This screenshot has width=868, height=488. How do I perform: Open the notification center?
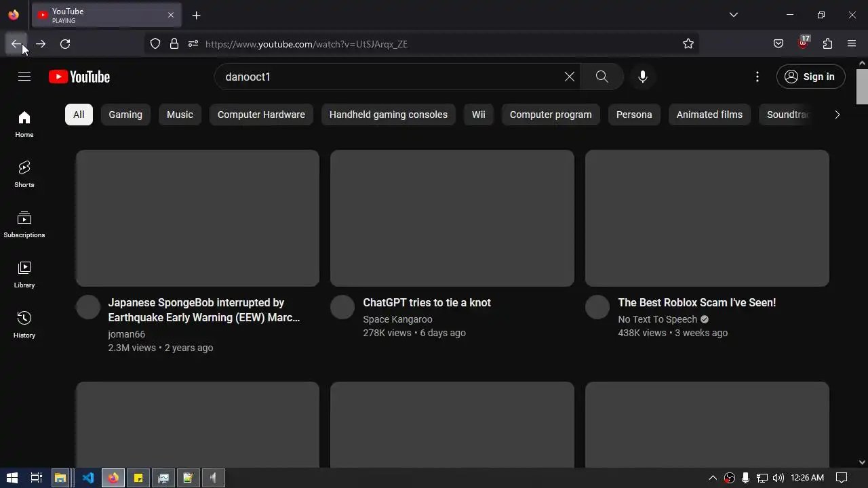coord(842,478)
